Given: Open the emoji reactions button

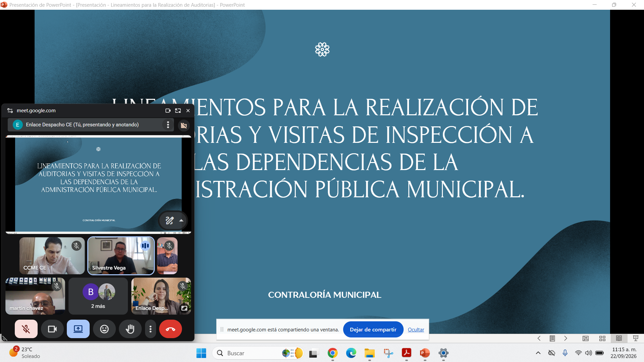Looking at the screenshot, I should [x=104, y=329].
